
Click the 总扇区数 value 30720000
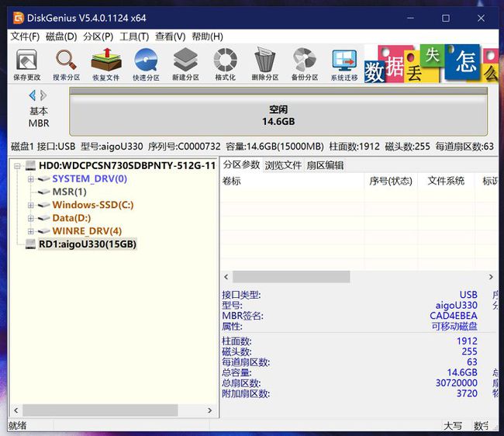point(457,383)
